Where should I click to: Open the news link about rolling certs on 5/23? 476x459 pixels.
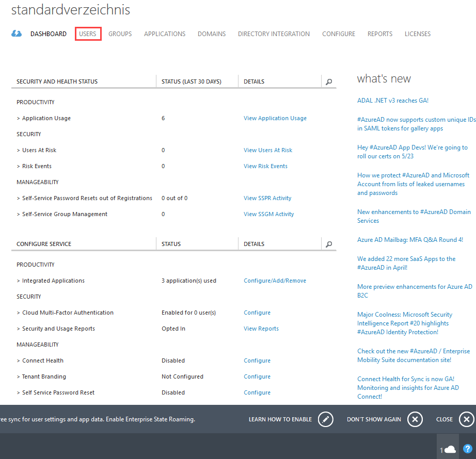[412, 152]
